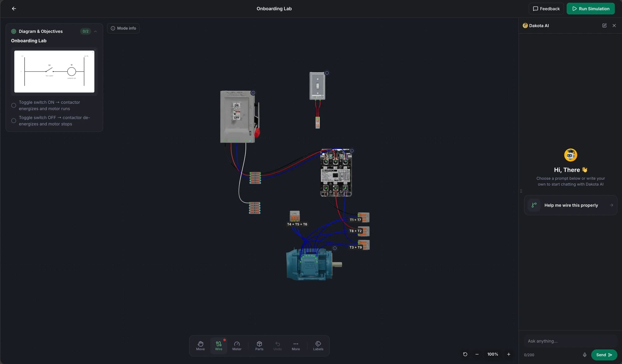Choose the Help me wire this properly prompt
Screen dimensions: 622x364
click(570, 205)
